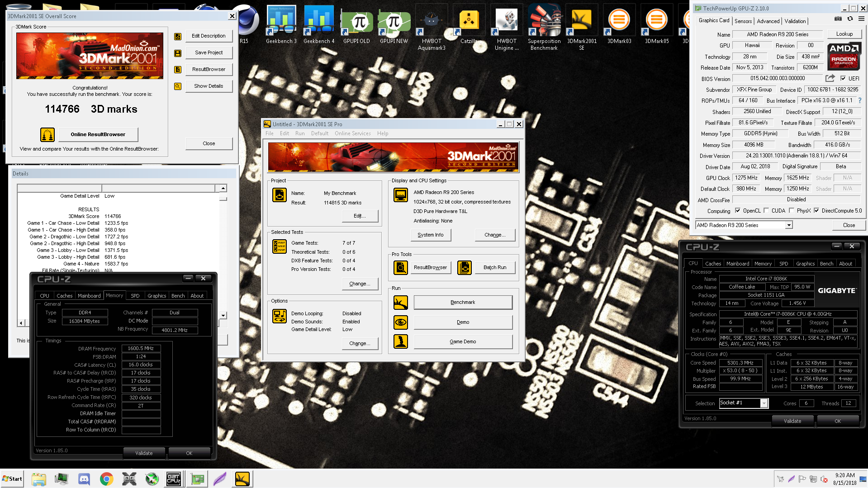Click Batch Run icon in Pro Tools
Viewport: 868px width, 488px height.
click(x=465, y=268)
